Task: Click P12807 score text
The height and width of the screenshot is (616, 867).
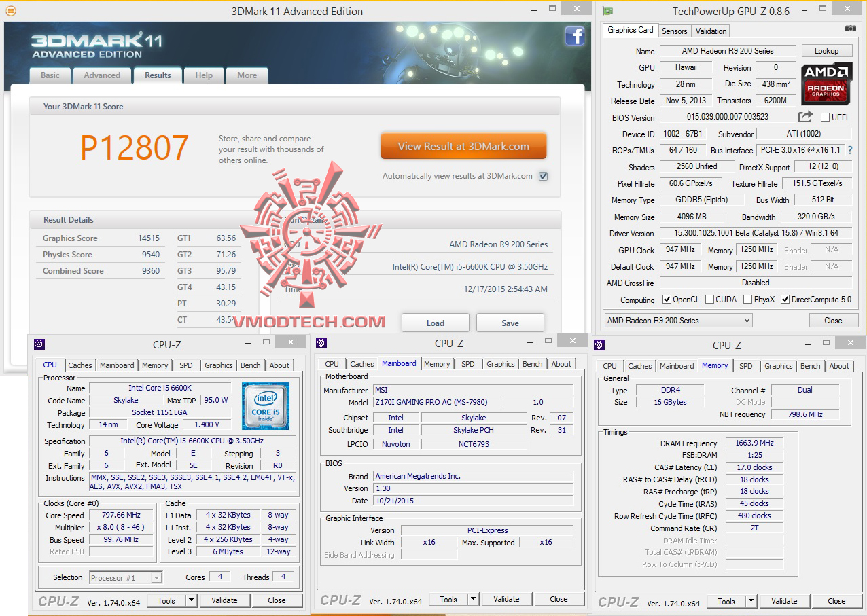Action: 135,148
